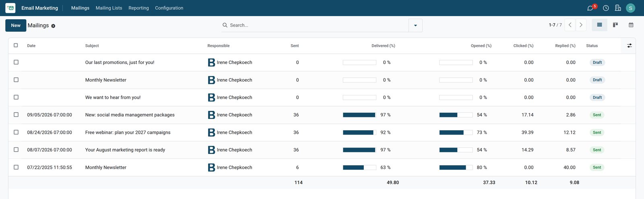Screen dimensions: 644x199
Task: Click the 63 % delivered progress bar
Action: [x=359, y=167]
